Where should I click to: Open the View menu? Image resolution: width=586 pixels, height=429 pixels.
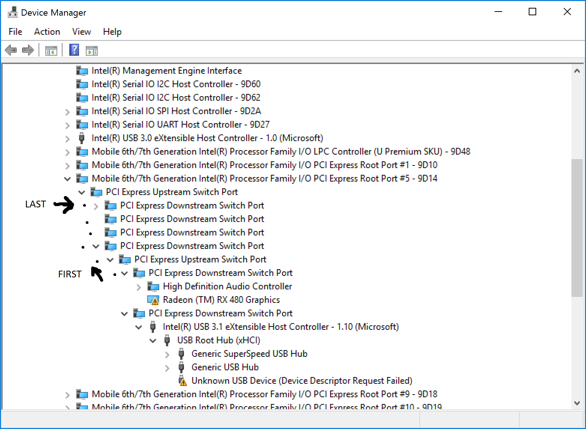81,32
